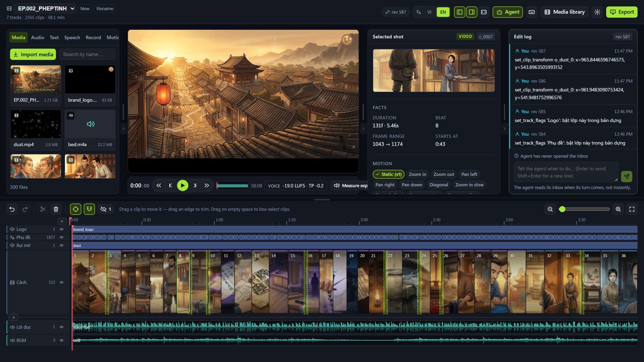The image size is (644, 362).
Task: Click the sun brightness theme icon
Action: pos(597,12)
